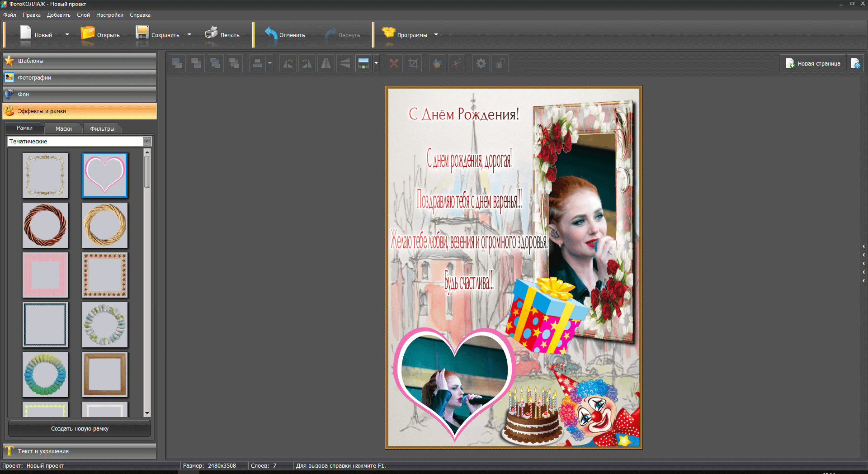Pick the blue-green round wreath frame
The width and height of the screenshot is (868, 474).
pos(45,374)
